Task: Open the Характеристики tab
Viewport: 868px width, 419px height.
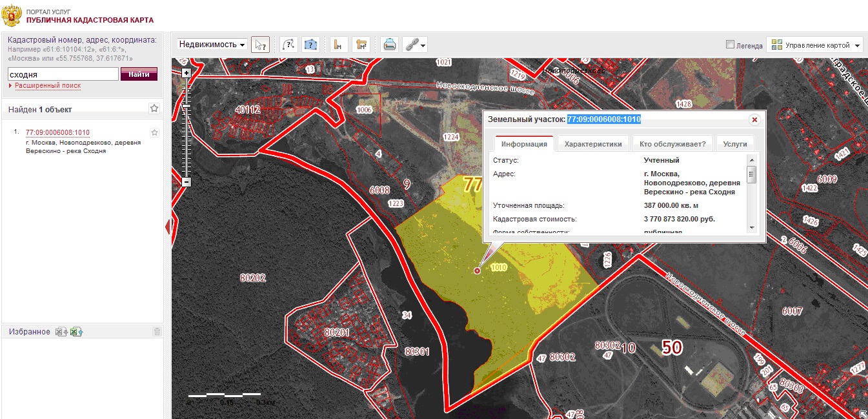Action: [x=593, y=144]
